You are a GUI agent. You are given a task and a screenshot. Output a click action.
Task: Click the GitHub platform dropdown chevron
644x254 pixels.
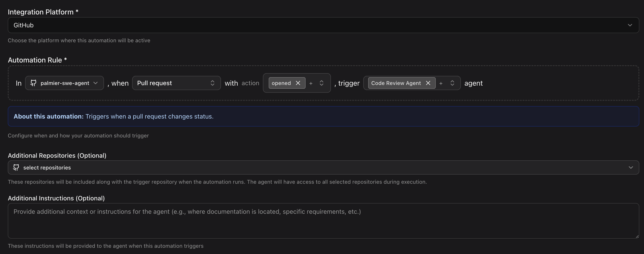click(630, 25)
